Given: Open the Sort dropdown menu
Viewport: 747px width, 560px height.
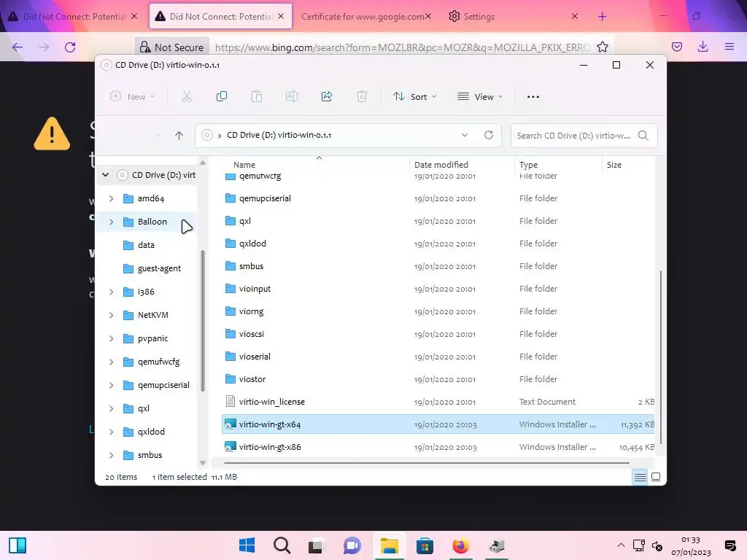Looking at the screenshot, I should (x=414, y=97).
